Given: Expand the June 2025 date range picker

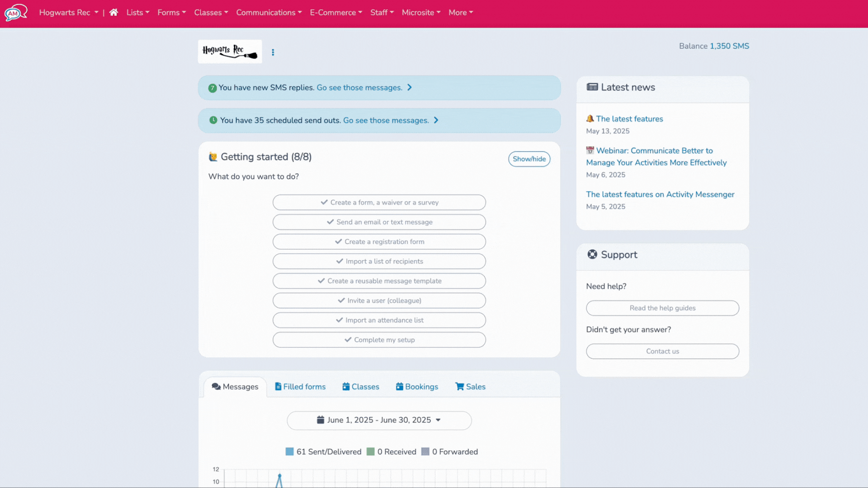Looking at the screenshot, I should tap(379, 420).
